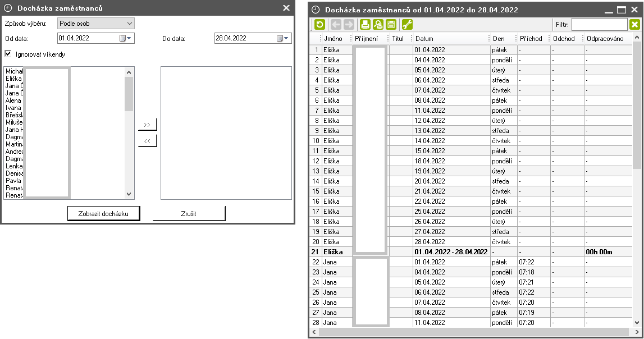644x339 pixels.
Task: Click the save diskette toolbar icon
Action: click(x=391, y=25)
